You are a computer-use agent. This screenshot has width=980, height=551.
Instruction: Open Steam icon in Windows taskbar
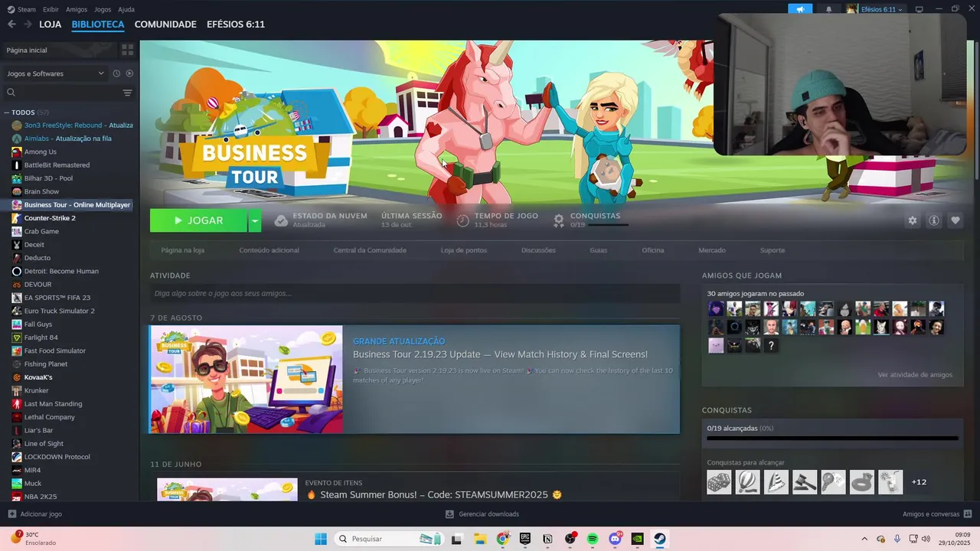pyautogui.click(x=659, y=539)
